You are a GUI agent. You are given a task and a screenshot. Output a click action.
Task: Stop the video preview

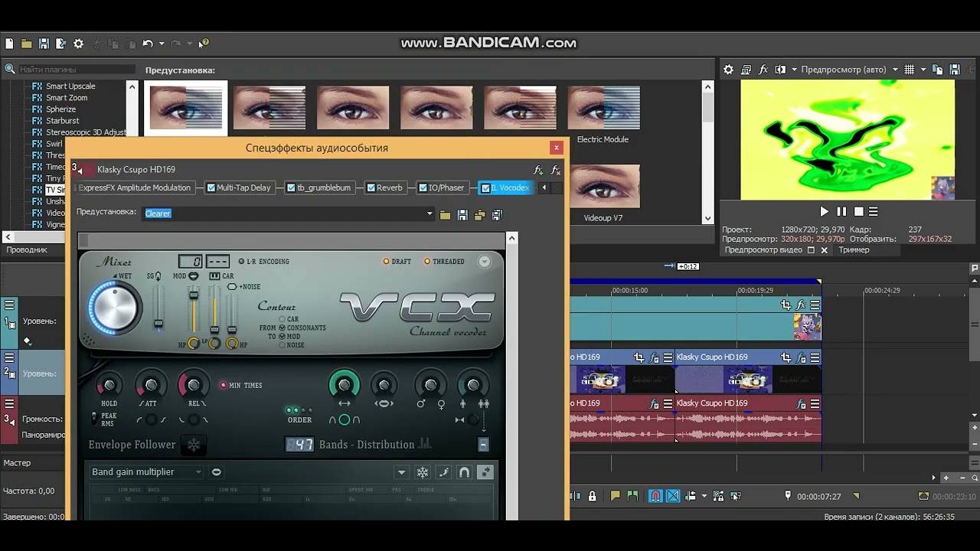click(858, 212)
